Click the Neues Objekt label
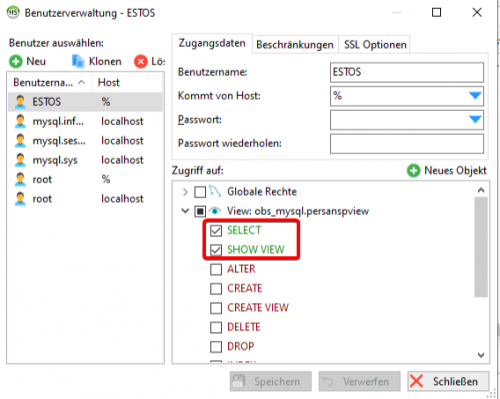The height and width of the screenshot is (399, 500). [455, 171]
